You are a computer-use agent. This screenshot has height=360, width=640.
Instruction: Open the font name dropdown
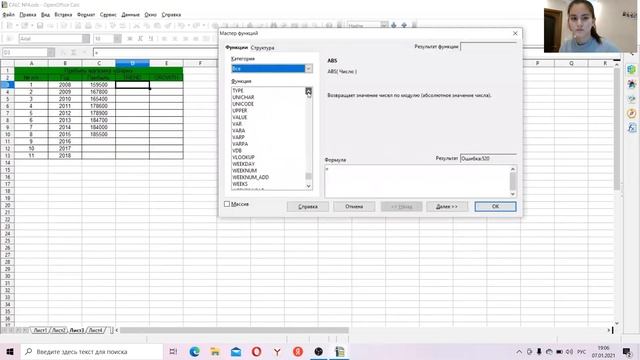pos(86,39)
